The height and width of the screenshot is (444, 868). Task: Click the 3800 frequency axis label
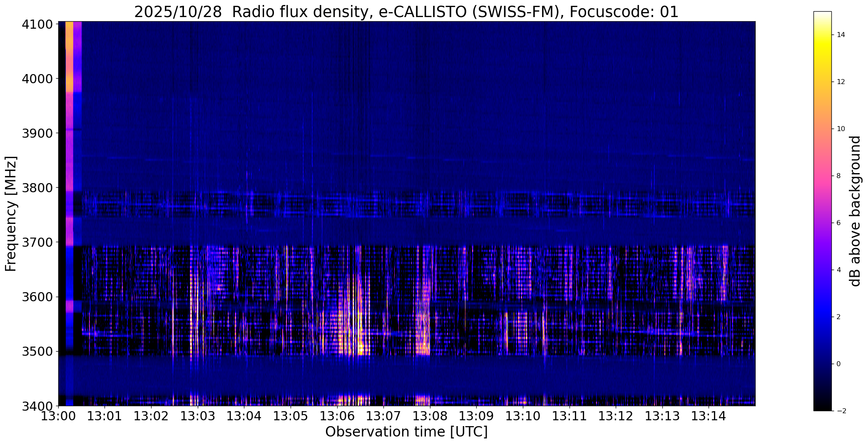[x=37, y=188]
